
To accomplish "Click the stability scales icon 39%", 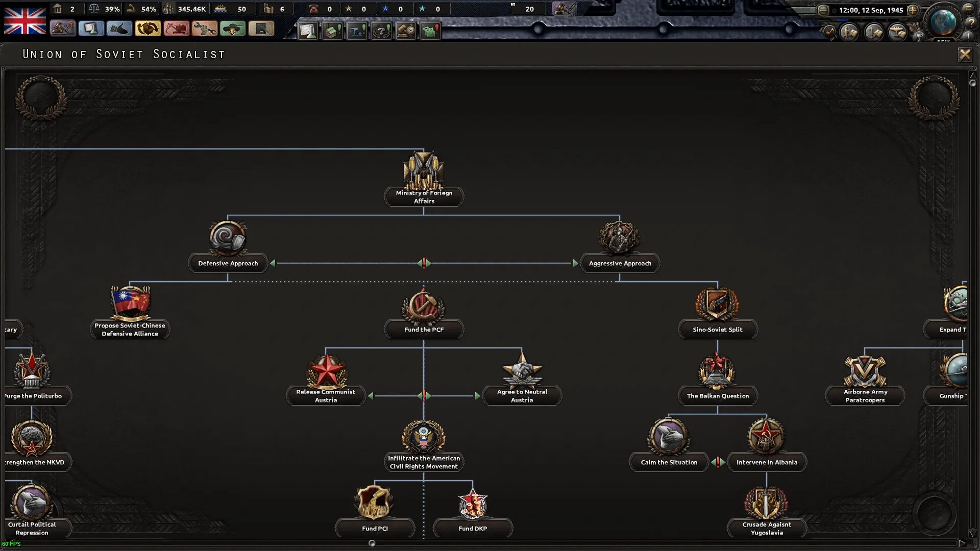I will [94, 9].
